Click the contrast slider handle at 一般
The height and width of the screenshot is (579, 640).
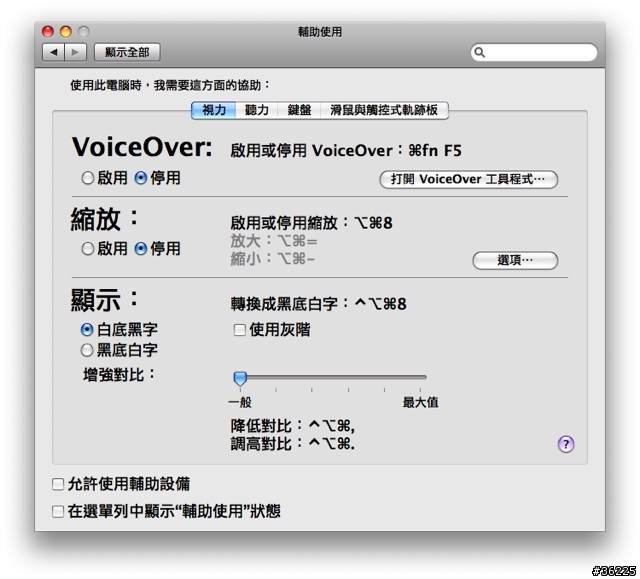pos(240,378)
